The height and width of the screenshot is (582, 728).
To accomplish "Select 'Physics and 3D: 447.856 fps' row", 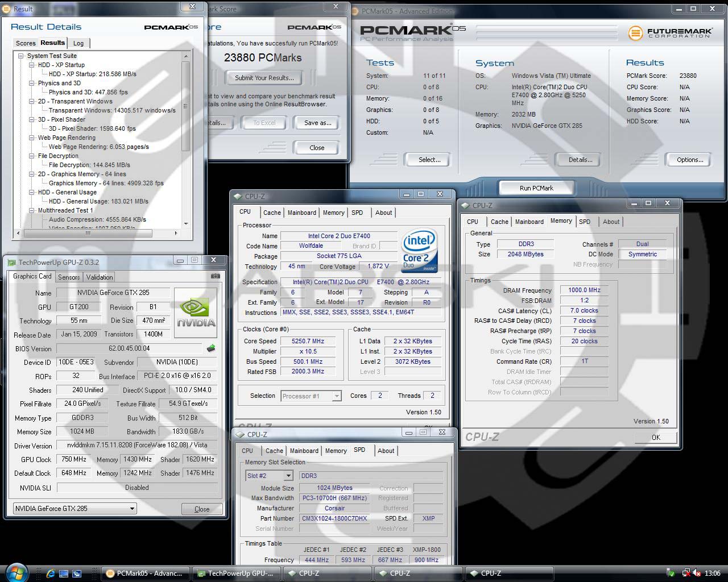I will click(x=88, y=92).
